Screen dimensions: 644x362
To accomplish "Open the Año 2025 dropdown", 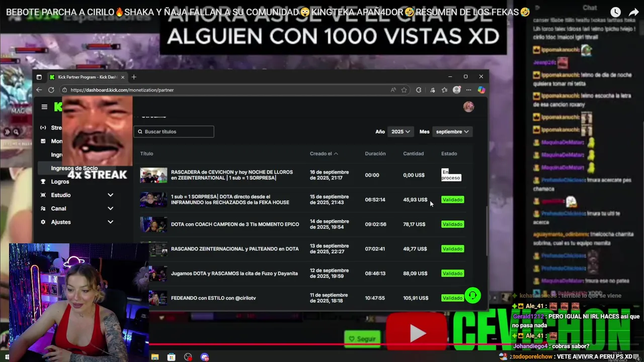I will tap(400, 132).
